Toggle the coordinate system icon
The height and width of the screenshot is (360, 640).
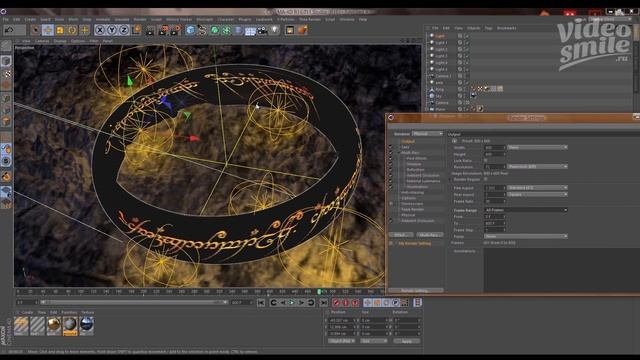pos(136,30)
